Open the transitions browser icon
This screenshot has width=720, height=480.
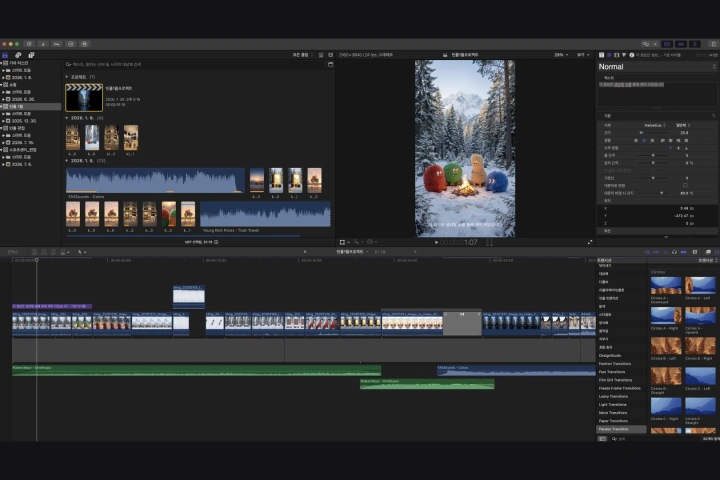coord(716,252)
